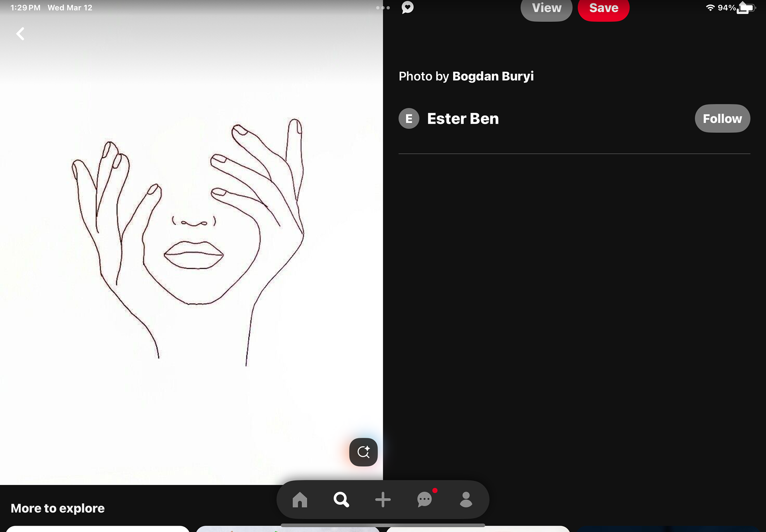Image resolution: width=766 pixels, height=532 pixels.
Task: Open messages chat bubble with notification
Action: (424, 499)
